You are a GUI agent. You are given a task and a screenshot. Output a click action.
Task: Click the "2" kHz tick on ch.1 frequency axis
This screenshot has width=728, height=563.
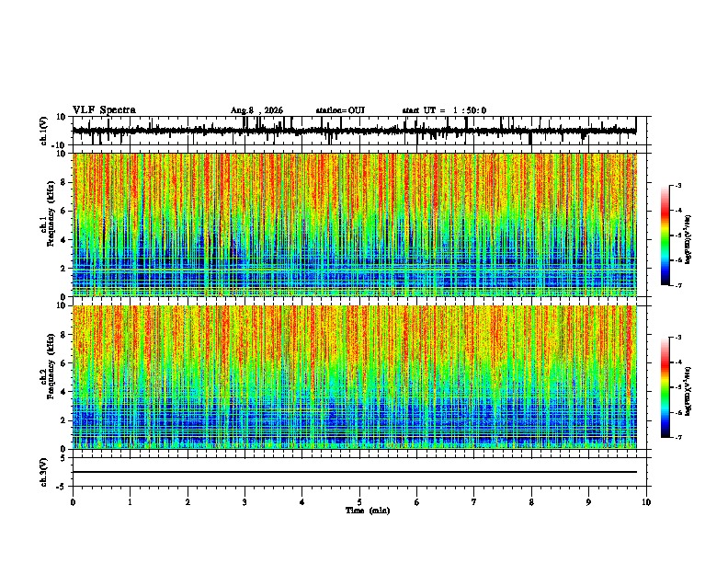[x=63, y=269]
